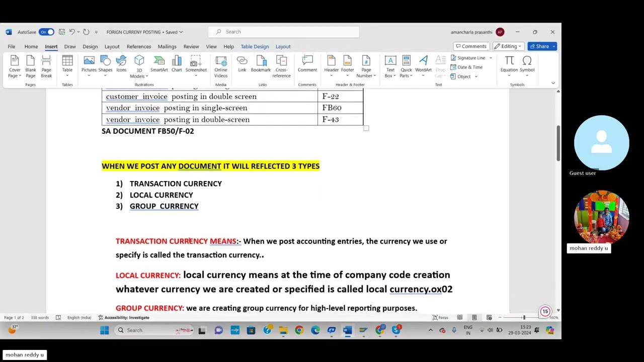Click the Search box in title bar

284,32
